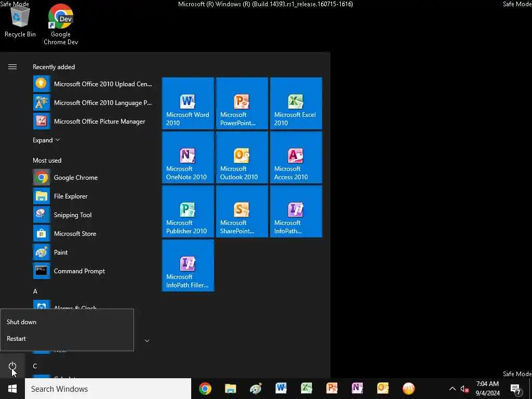Select Restart from power menu
The image size is (532, 399).
[x=67, y=338]
